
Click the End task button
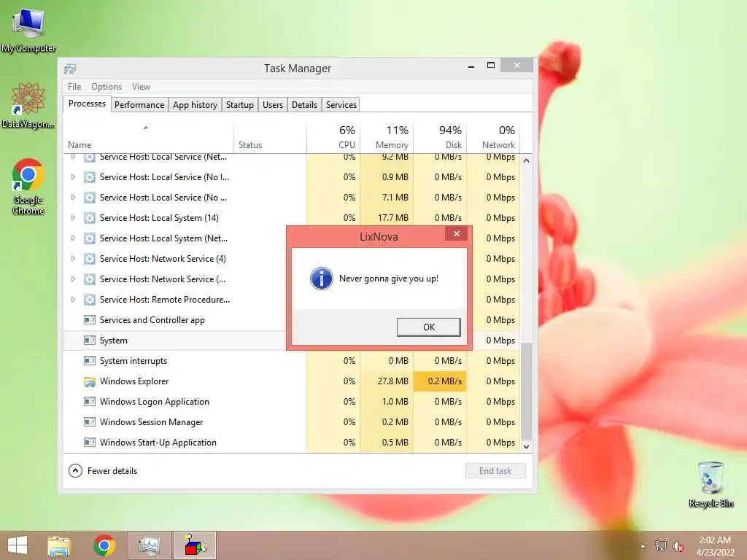[x=495, y=471]
